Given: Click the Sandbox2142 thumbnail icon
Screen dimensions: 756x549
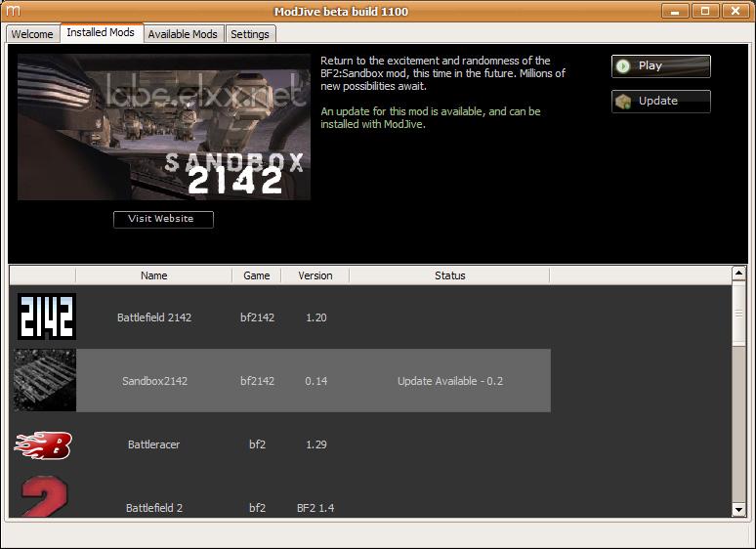Looking at the screenshot, I should pyautogui.click(x=45, y=380).
